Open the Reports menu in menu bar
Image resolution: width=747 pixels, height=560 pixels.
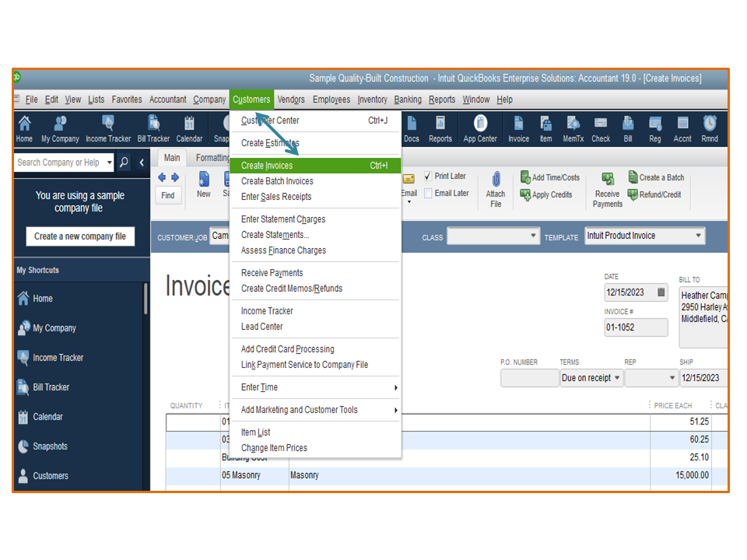point(442,100)
